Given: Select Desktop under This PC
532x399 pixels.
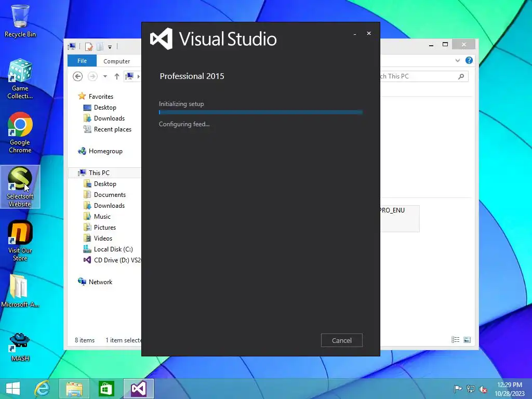Looking at the screenshot, I should pos(100,184).
